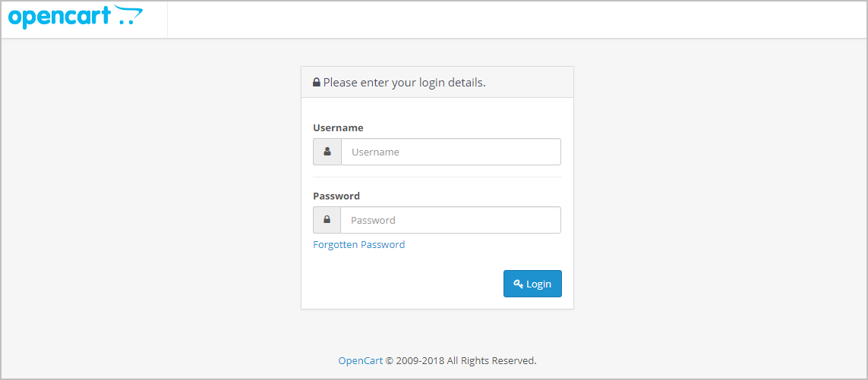
Task: Click the key icon on the Login button
Action: [x=519, y=284]
